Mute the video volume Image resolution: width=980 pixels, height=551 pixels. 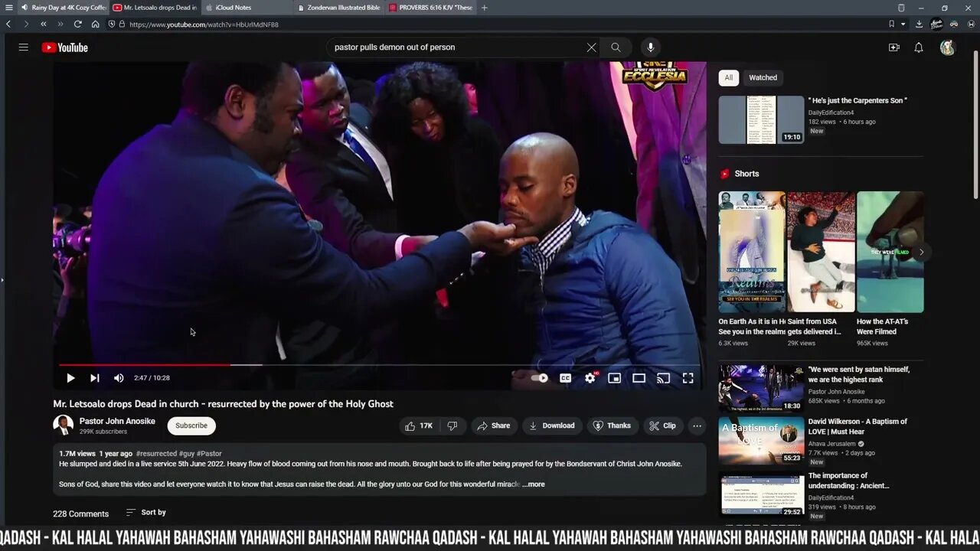click(119, 378)
